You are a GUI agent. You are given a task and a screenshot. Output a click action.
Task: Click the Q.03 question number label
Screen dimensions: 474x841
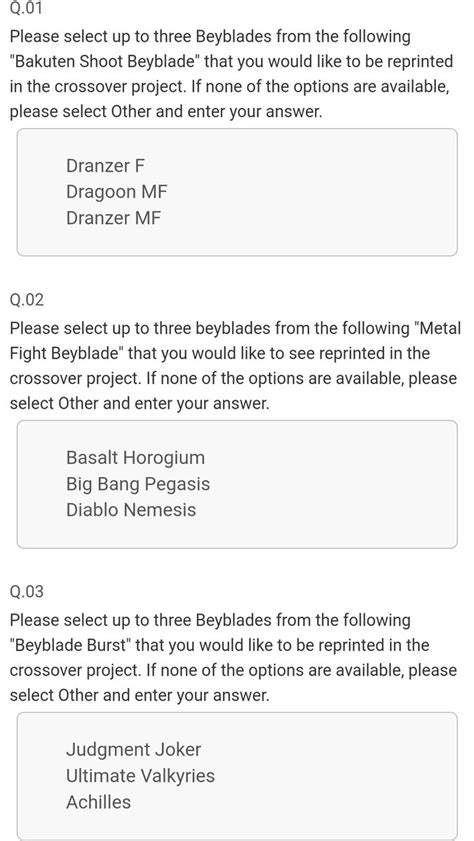pos(27,591)
